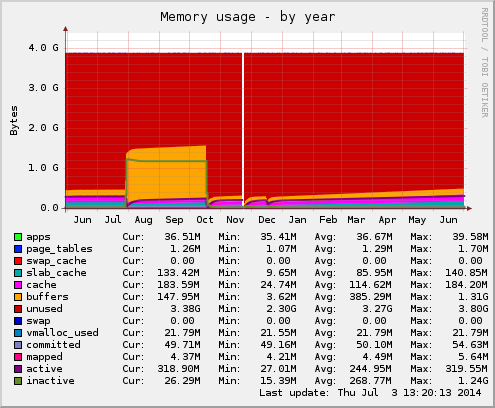Screen dimensions: 495x408
Task: Click the dark blue swap legend swatch
Action: (x=18, y=321)
